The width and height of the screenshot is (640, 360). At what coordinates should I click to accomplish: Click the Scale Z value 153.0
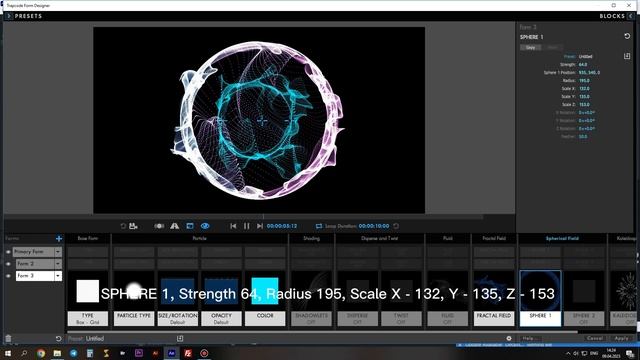click(x=584, y=104)
